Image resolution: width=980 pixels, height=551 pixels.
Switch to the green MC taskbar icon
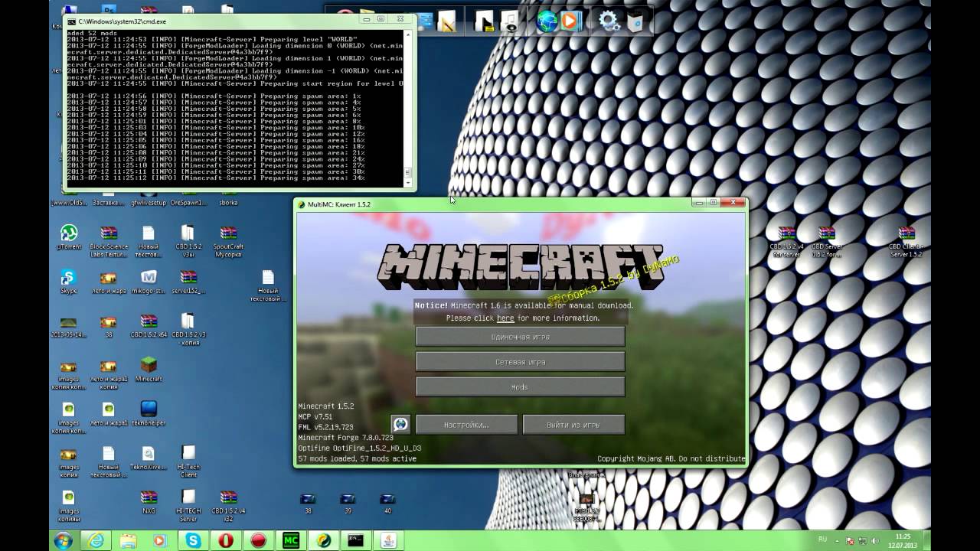point(291,540)
